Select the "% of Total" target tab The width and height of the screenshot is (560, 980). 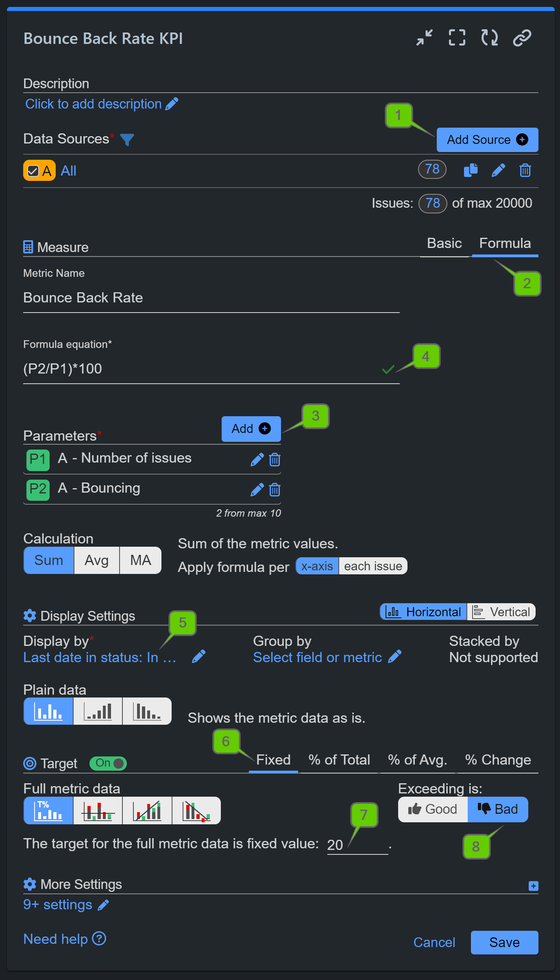tap(338, 760)
